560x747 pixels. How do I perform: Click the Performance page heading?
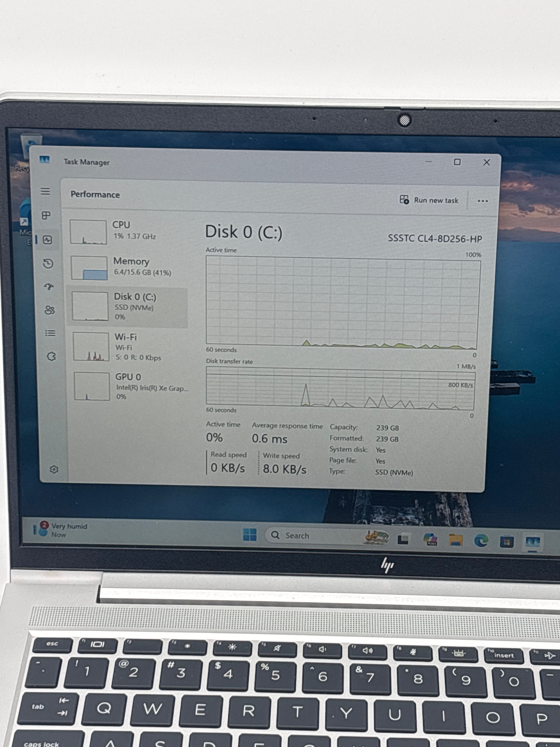(95, 195)
